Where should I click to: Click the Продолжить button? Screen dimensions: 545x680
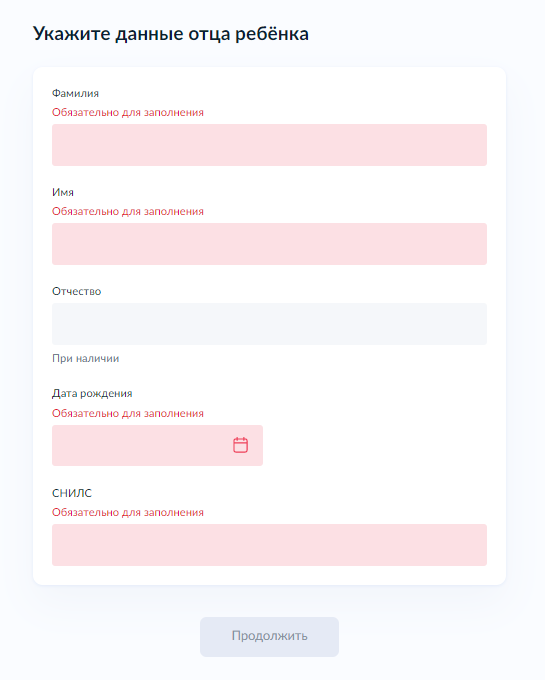(269, 637)
